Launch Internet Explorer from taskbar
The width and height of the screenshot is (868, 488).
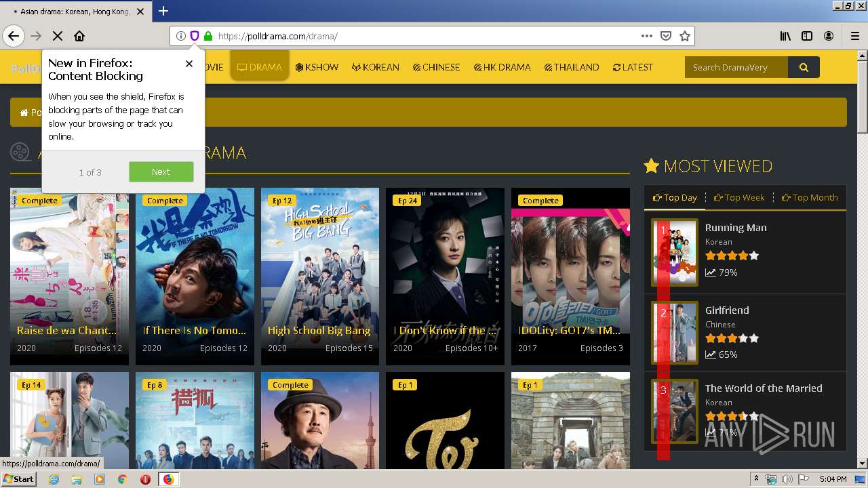(x=54, y=479)
